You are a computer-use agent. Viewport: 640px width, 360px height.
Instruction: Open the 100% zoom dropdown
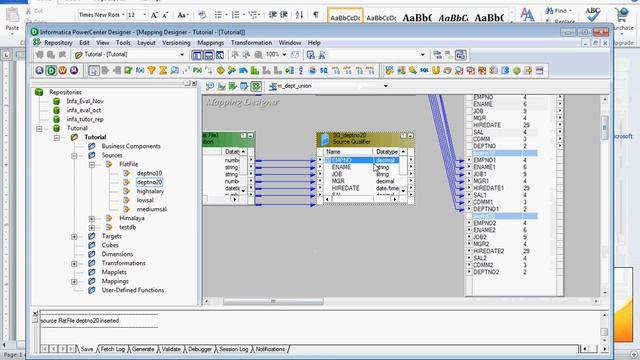(284, 54)
